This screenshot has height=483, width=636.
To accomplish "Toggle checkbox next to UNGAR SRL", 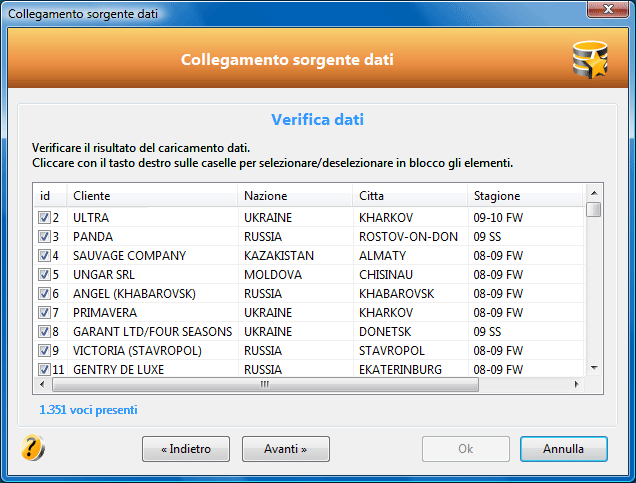I will pyautogui.click(x=44, y=275).
